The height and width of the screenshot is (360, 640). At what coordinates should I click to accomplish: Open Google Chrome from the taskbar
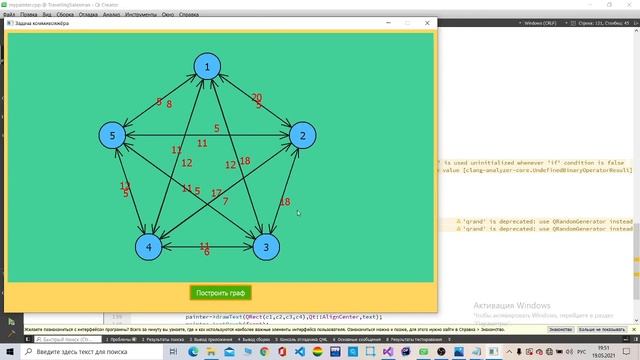tap(264, 351)
